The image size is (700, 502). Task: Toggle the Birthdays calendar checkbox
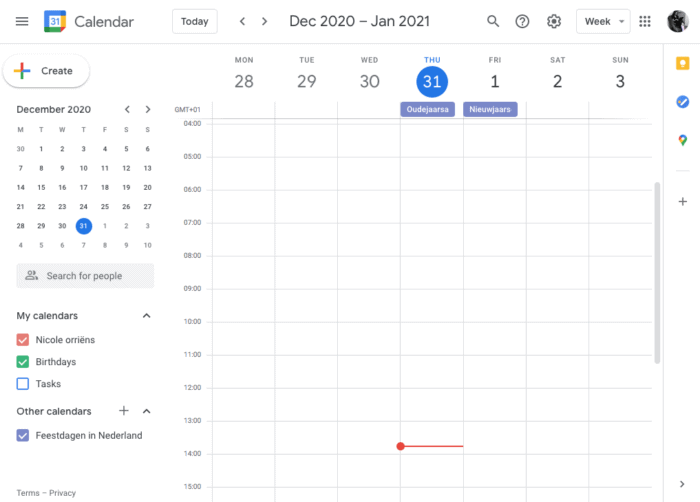point(23,362)
